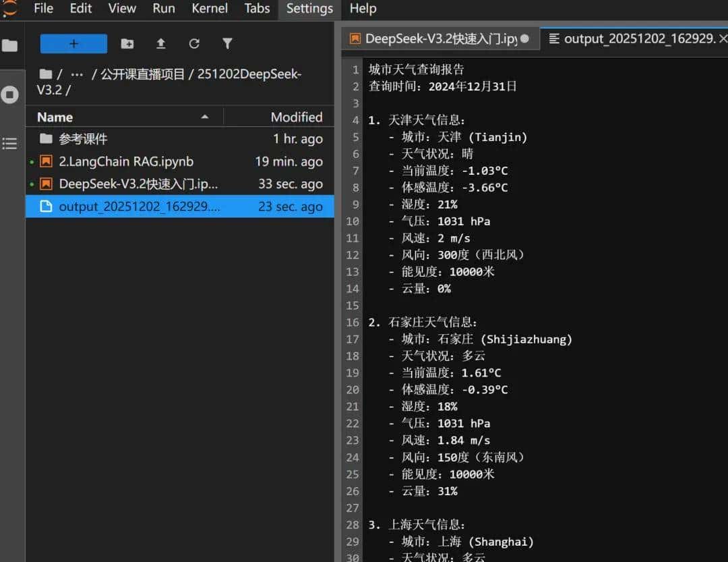
Task: Open the Tabs menu
Action: coord(257,9)
